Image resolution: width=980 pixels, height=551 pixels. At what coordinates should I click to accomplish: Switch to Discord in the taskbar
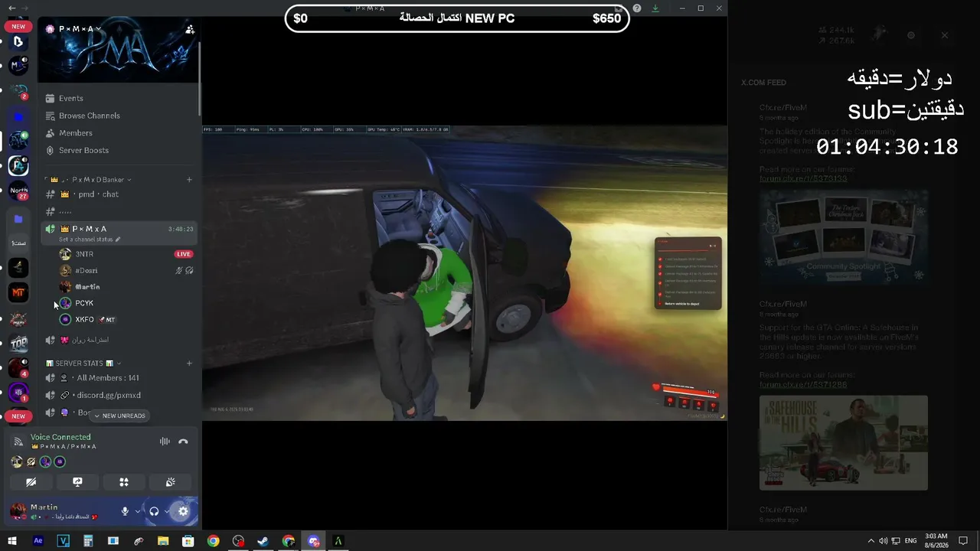[x=313, y=541]
